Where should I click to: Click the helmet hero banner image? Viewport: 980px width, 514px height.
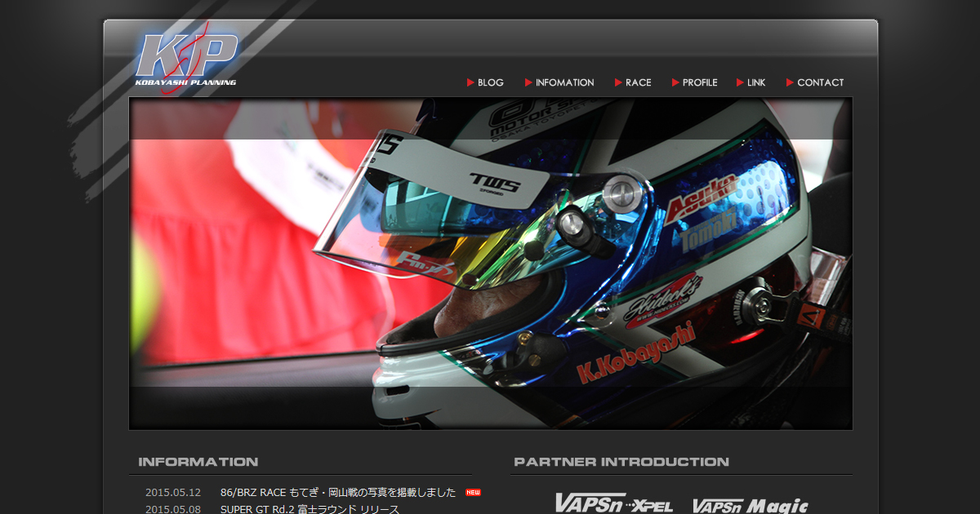click(491, 264)
